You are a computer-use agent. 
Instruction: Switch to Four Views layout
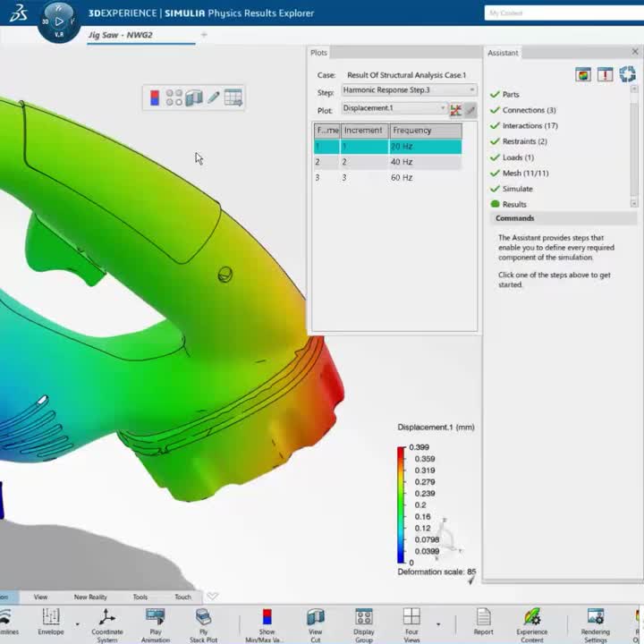[x=411, y=624]
